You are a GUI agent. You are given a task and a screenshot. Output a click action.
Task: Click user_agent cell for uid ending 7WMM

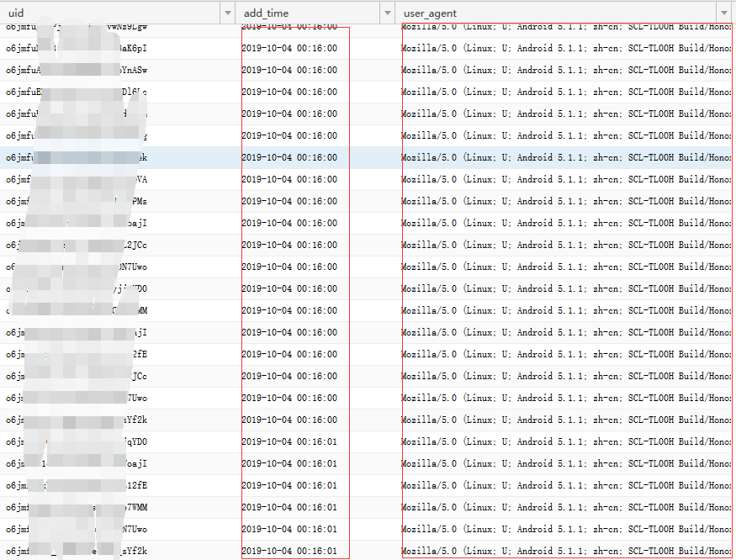(565, 507)
